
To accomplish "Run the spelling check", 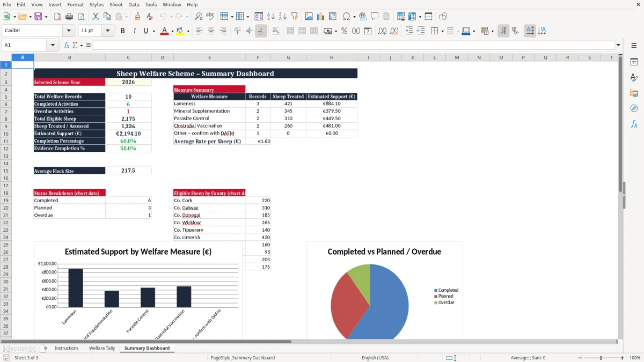I will (x=210, y=17).
